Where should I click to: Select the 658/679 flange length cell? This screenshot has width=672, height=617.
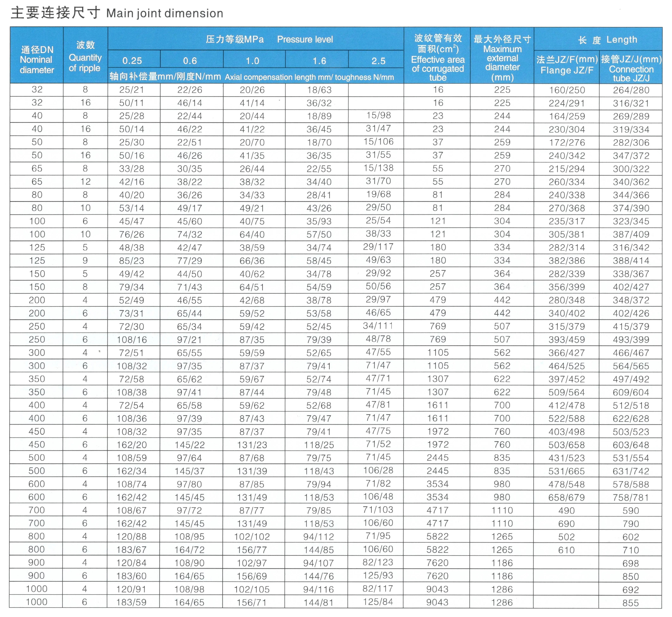tap(566, 498)
